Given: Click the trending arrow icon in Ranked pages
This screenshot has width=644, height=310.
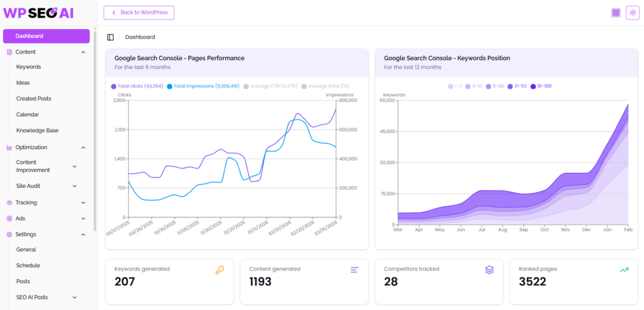Looking at the screenshot, I should (624, 270).
